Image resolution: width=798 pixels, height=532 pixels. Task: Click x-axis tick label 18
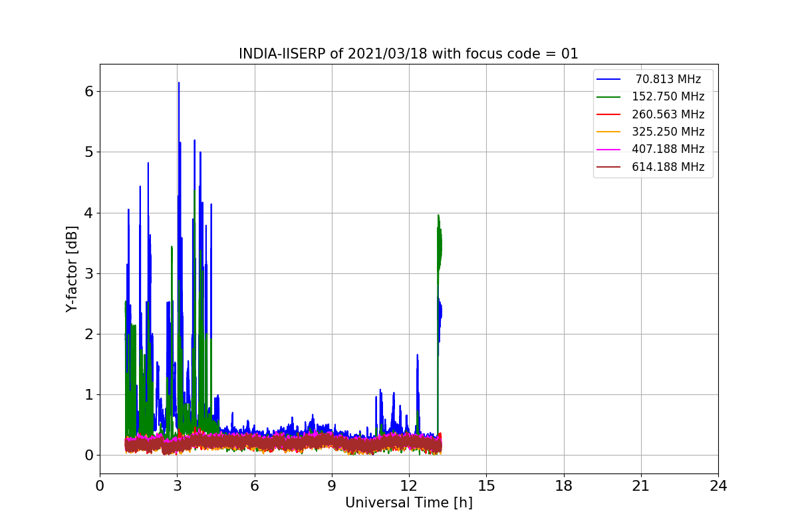tap(564, 485)
